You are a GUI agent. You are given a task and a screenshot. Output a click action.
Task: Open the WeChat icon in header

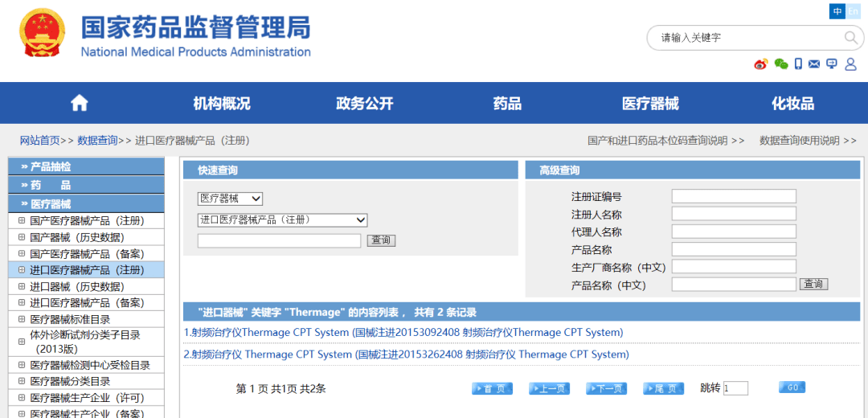[780, 64]
